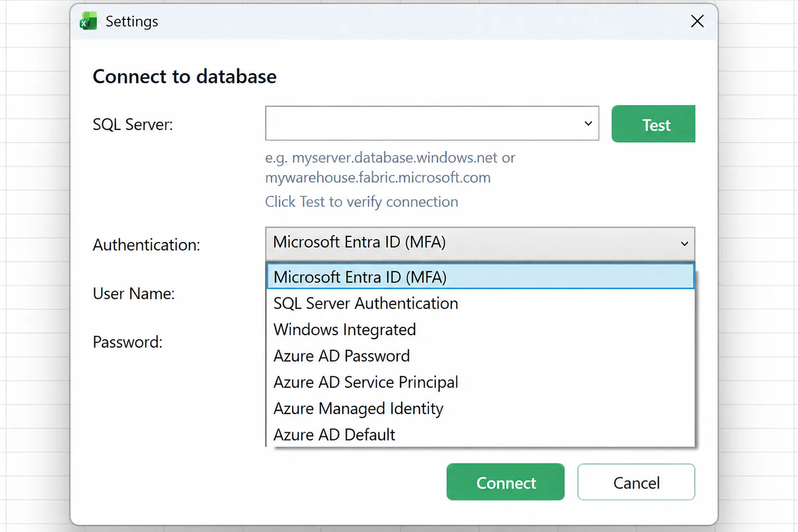Expand the SQL Server dropdown arrow

(x=588, y=124)
